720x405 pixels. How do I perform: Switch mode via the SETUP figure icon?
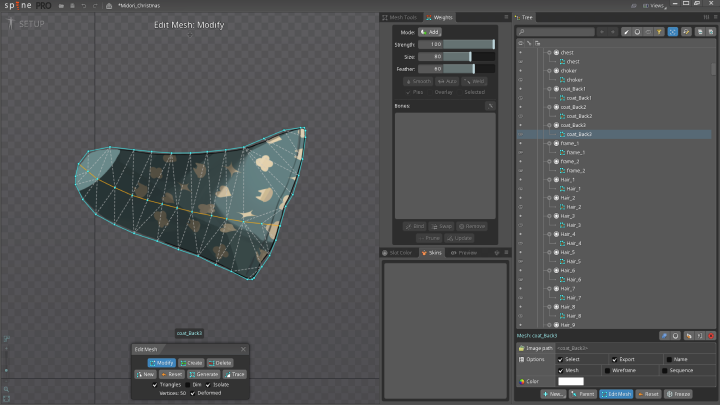(x=11, y=23)
